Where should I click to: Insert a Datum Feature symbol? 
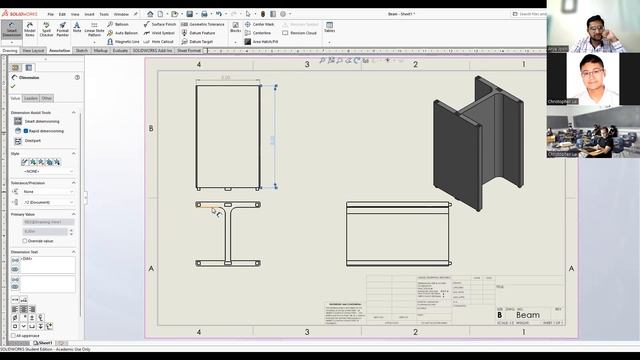[198, 33]
